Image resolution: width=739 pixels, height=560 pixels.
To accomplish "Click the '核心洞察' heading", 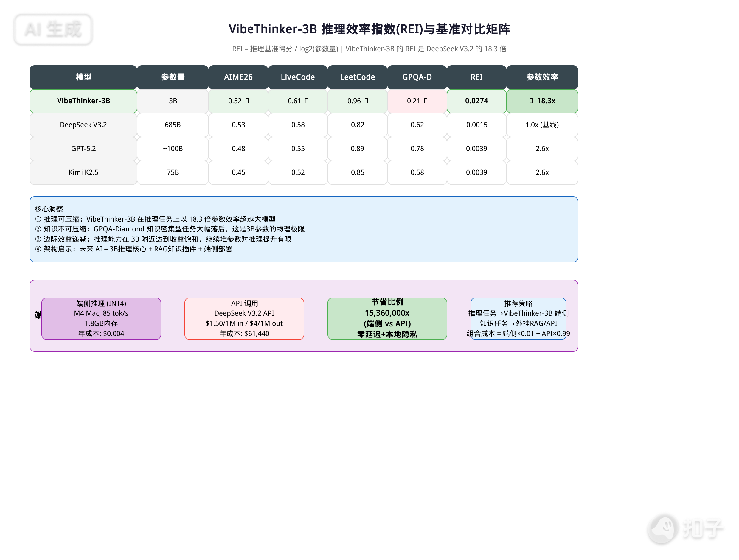I will [49, 209].
